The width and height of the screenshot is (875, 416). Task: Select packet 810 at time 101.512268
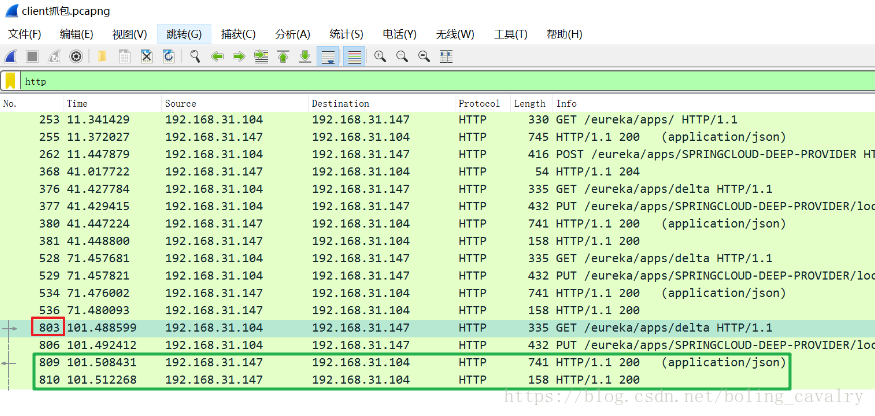click(x=438, y=380)
